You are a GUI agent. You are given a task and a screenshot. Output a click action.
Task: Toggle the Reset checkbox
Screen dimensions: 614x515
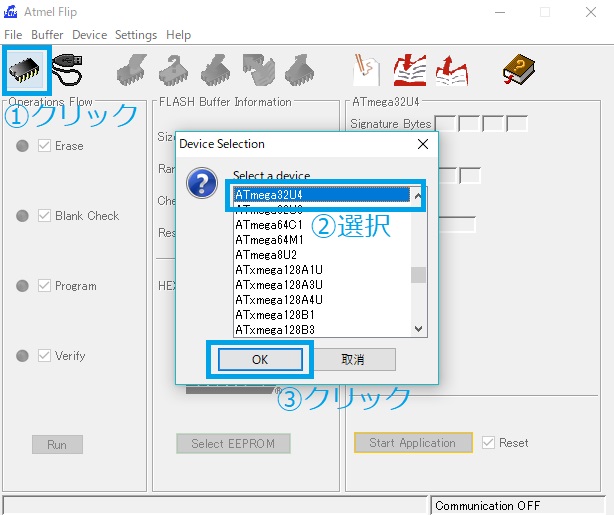pos(488,443)
